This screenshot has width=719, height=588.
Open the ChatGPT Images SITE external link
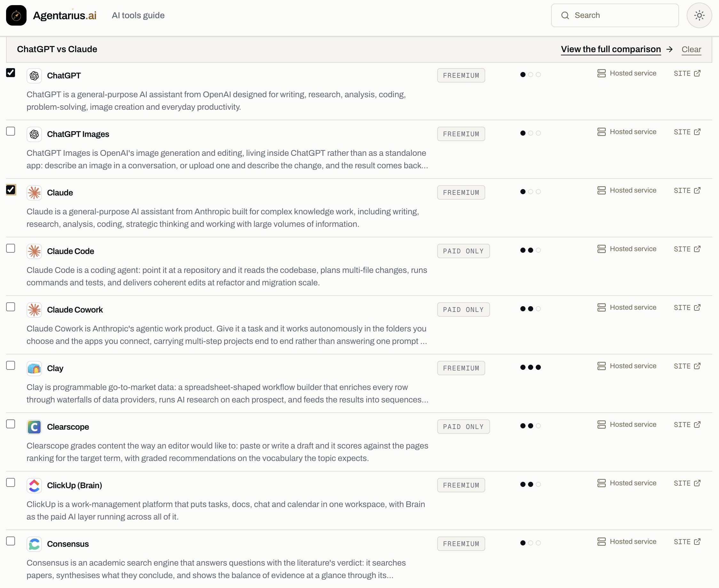tap(687, 132)
